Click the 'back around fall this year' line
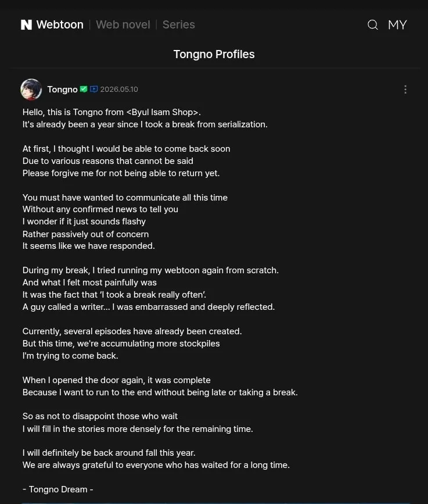The image size is (428, 504). (109, 453)
